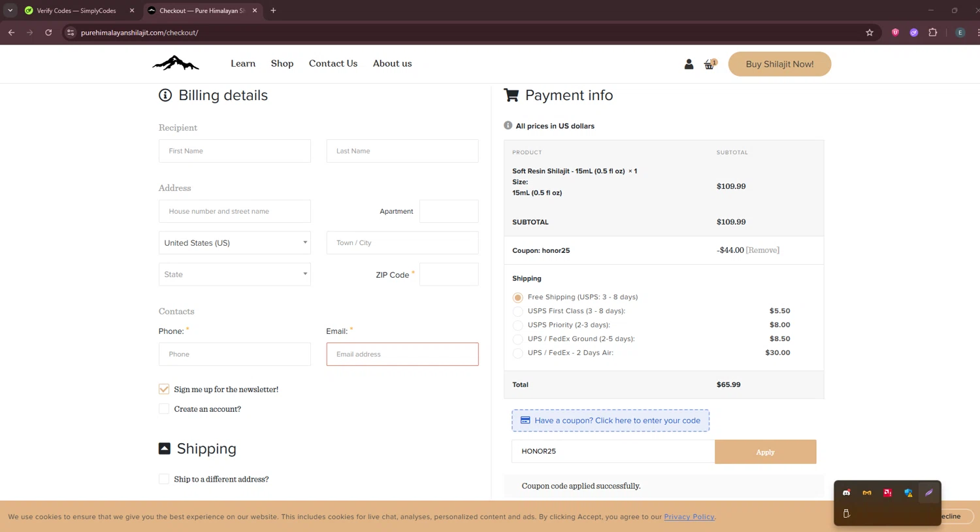
Task: Click the Buy Shilajit Now button
Action: [x=779, y=64]
